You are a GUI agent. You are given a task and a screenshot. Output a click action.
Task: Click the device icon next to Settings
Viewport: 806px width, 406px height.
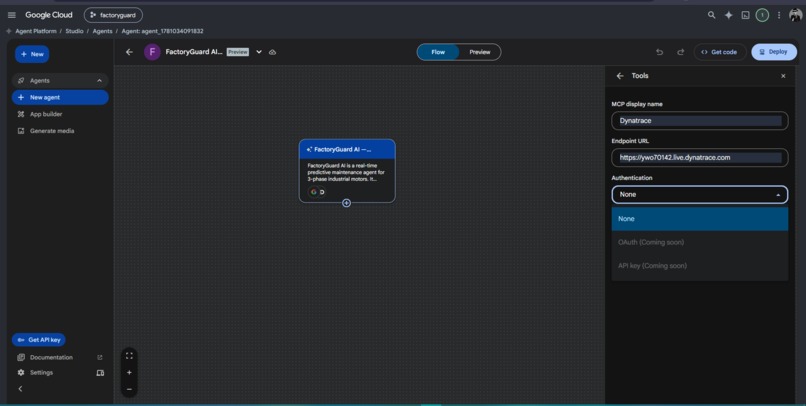pyautogui.click(x=100, y=373)
